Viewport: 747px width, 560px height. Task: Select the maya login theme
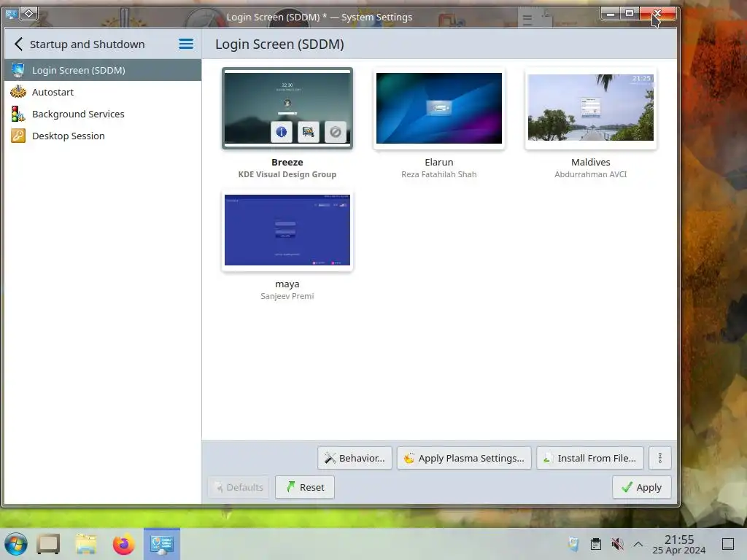point(287,230)
